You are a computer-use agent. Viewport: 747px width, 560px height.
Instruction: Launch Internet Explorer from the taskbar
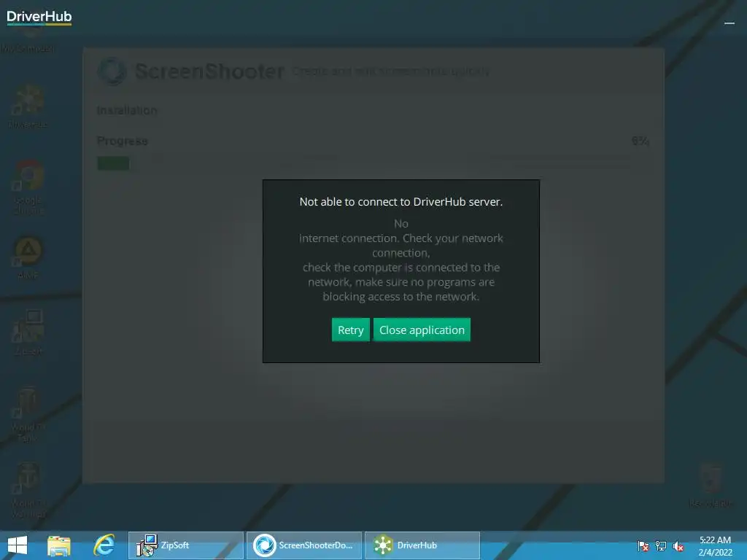[104, 545]
